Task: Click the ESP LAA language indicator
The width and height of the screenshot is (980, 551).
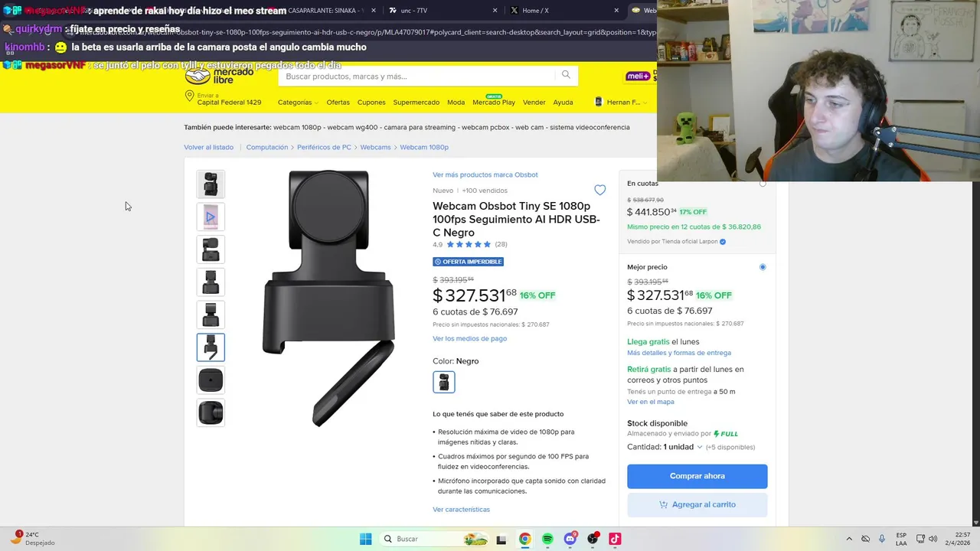Action: point(901,539)
